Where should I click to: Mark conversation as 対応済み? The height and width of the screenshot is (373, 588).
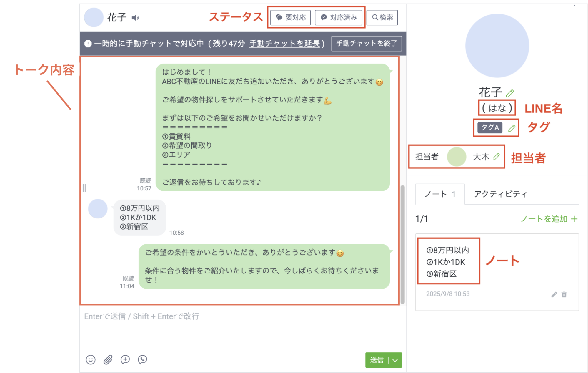pyautogui.click(x=339, y=17)
